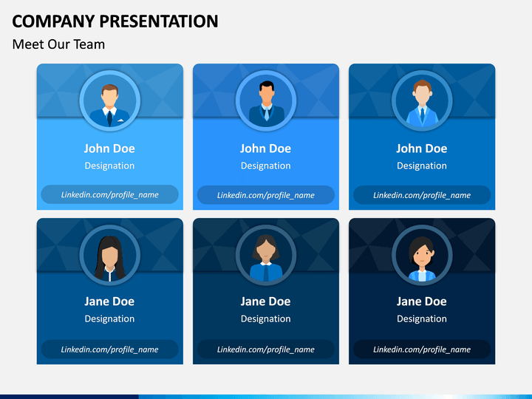532x399 pixels.
Task: Click Designation text on middle Jane Doe card
Action: [266, 319]
